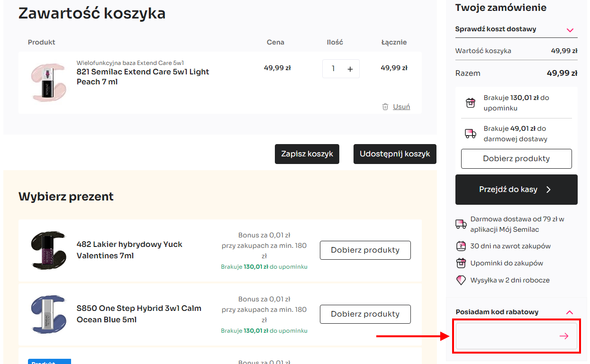Click the Zapisz koszyk button
Screen dimensions: 590x364
pyautogui.click(x=307, y=154)
